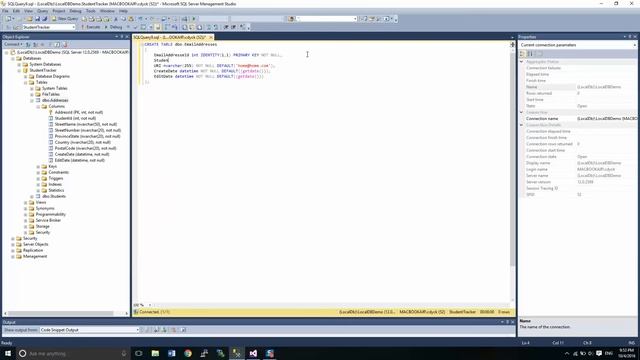
Task: Click the Chrome icon in the taskbar
Action: click(188, 353)
